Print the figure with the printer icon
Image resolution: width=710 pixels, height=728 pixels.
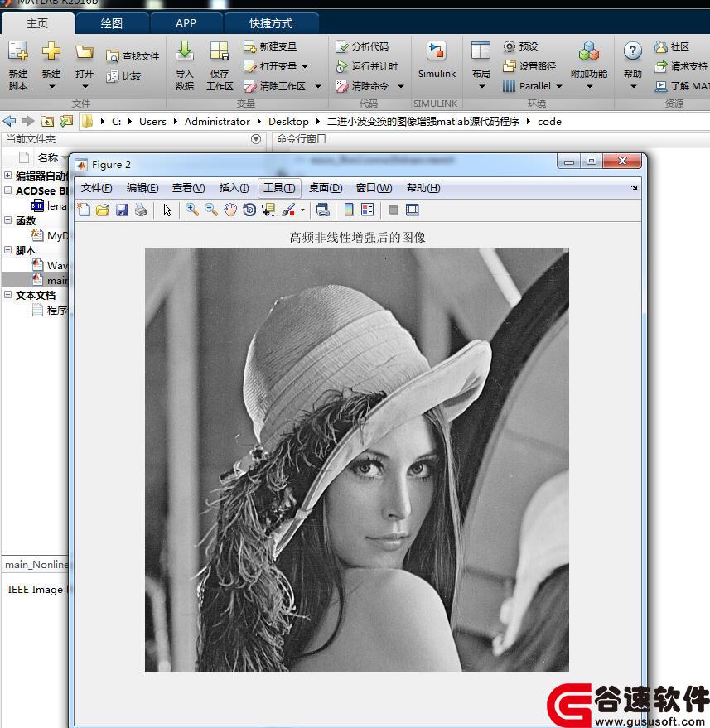point(141,210)
